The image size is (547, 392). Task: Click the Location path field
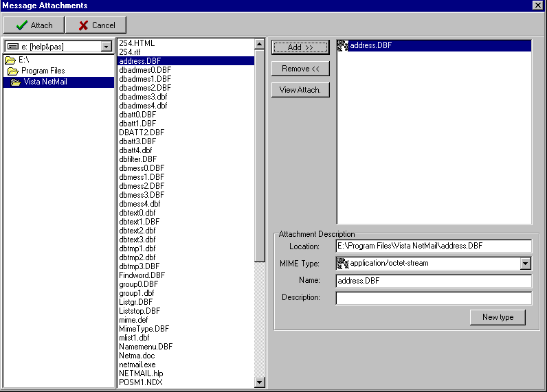(x=433, y=246)
